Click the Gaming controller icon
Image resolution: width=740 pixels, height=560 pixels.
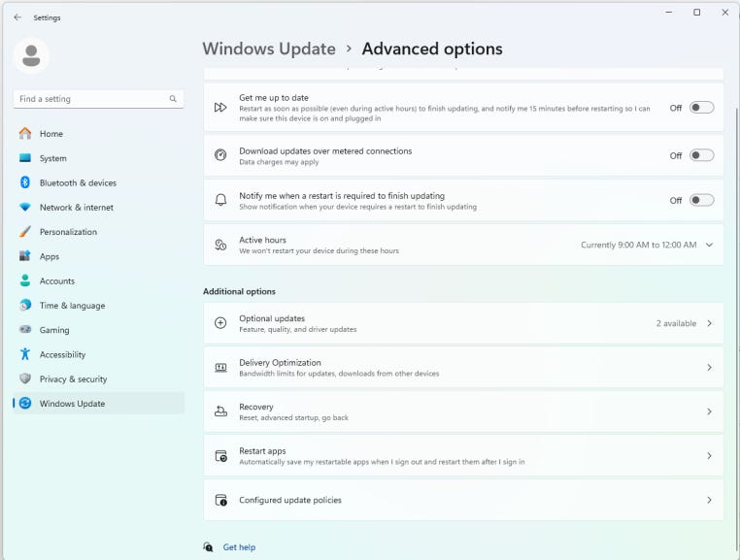[x=25, y=329]
